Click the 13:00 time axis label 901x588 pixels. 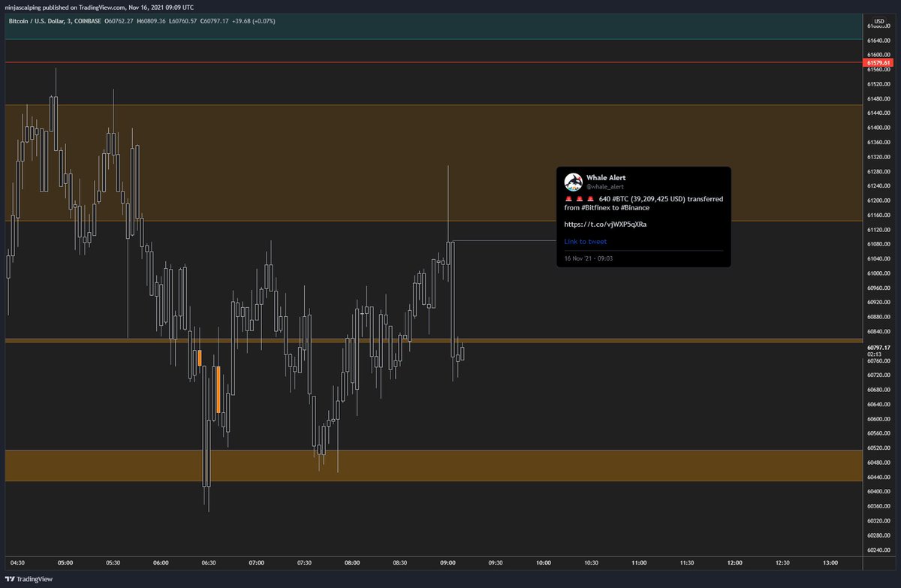[x=830, y=562]
